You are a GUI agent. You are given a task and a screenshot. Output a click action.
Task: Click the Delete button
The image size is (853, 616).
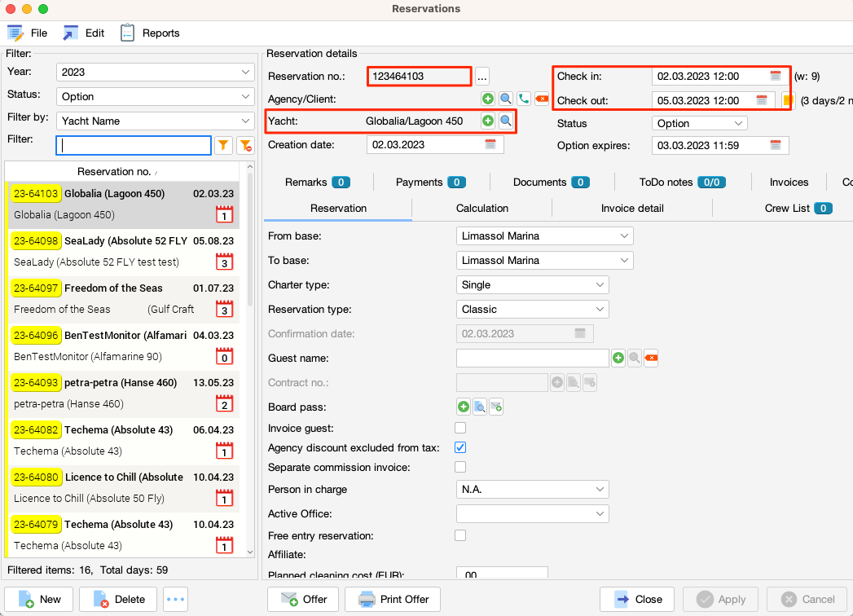pyautogui.click(x=119, y=599)
